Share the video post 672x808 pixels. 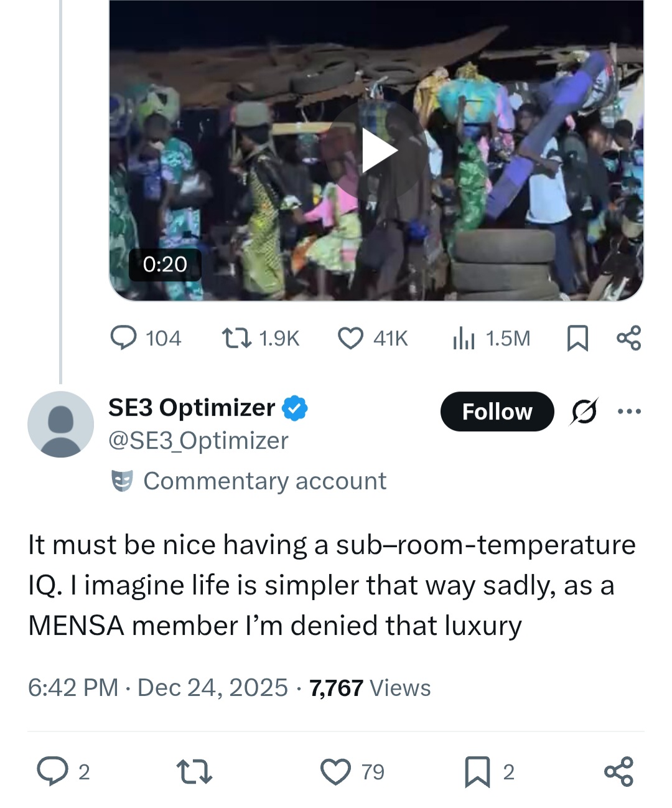[x=628, y=338]
